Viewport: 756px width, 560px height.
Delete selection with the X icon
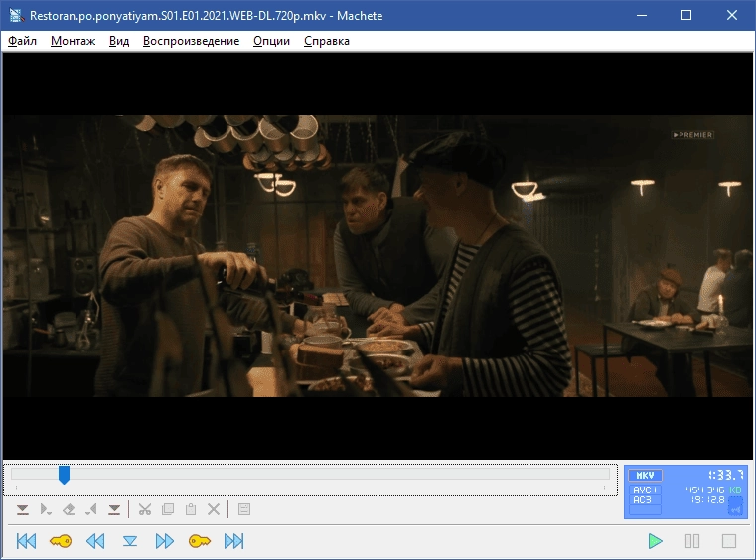214,509
